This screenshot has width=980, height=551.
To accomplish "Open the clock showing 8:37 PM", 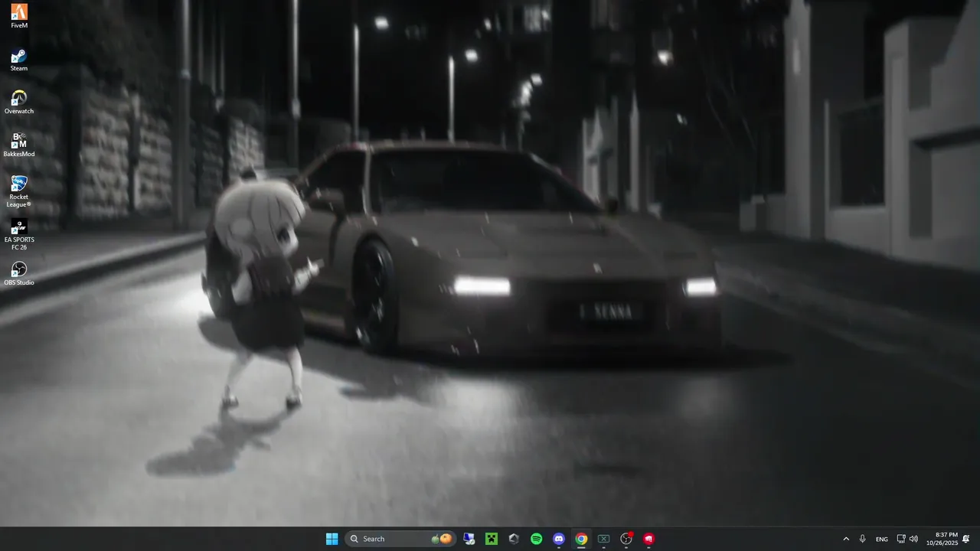I will (942, 539).
